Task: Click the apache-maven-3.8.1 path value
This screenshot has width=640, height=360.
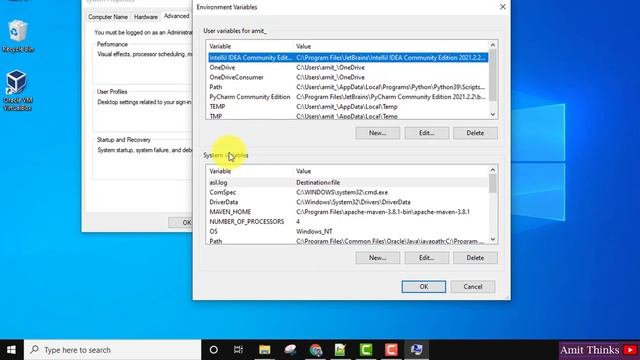Action: tap(383, 212)
